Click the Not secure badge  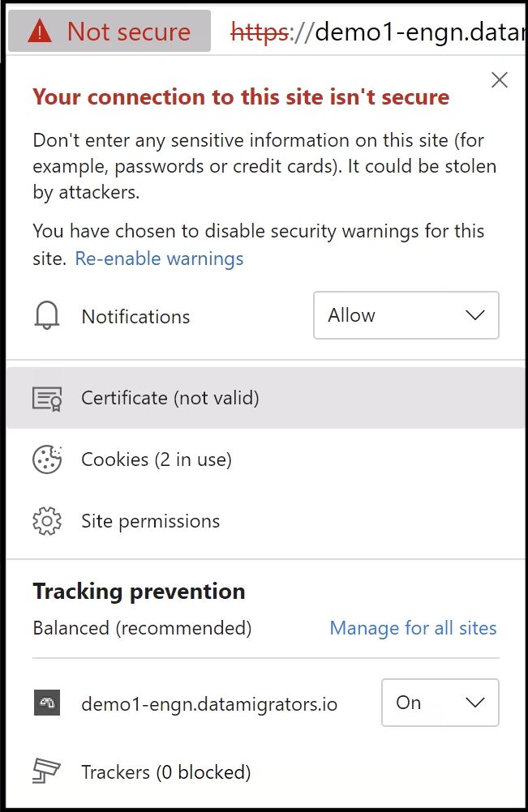tap(109, 32)
